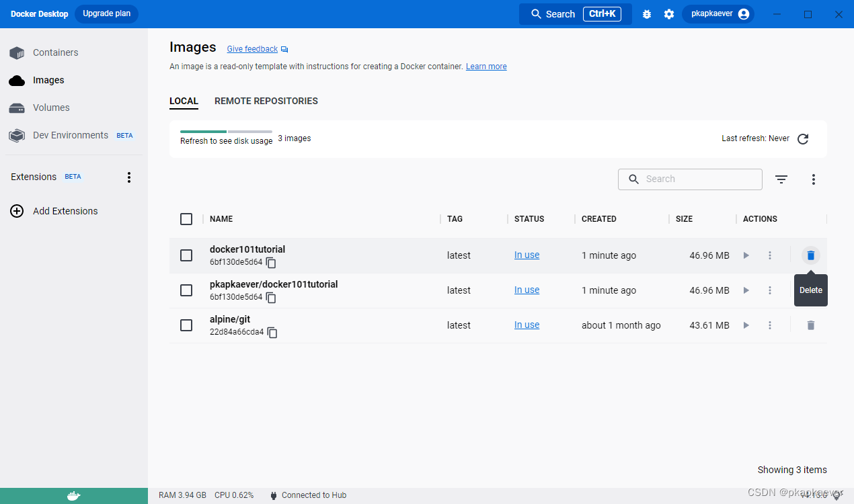854x504 pixels.
Task: Copy the alpine/git image ID
Action: pos(272,332)
